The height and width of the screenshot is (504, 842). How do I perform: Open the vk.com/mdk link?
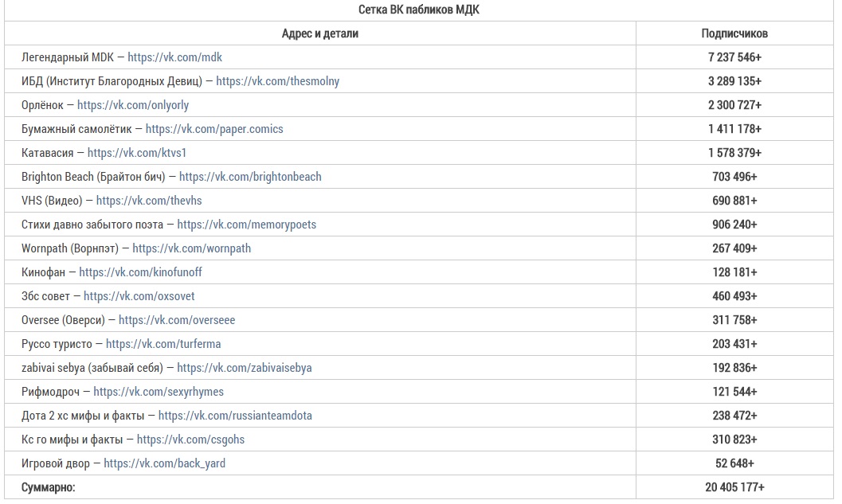coord(174,57)
